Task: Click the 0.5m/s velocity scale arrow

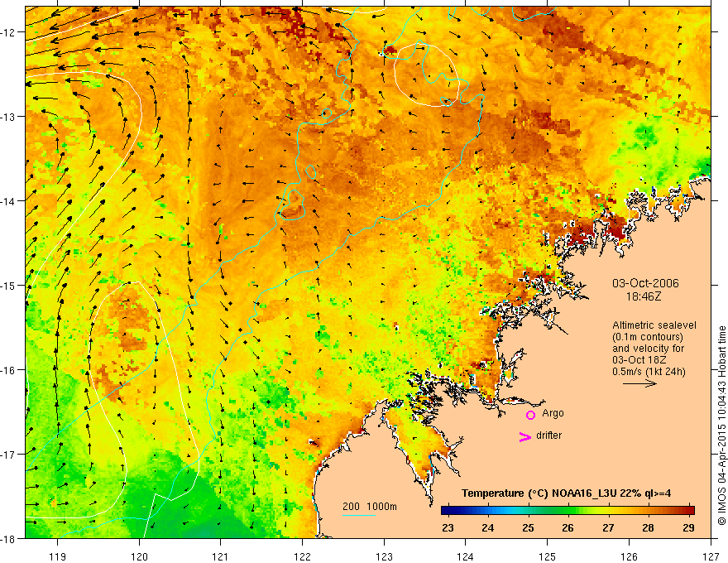Action: [639, 383]
